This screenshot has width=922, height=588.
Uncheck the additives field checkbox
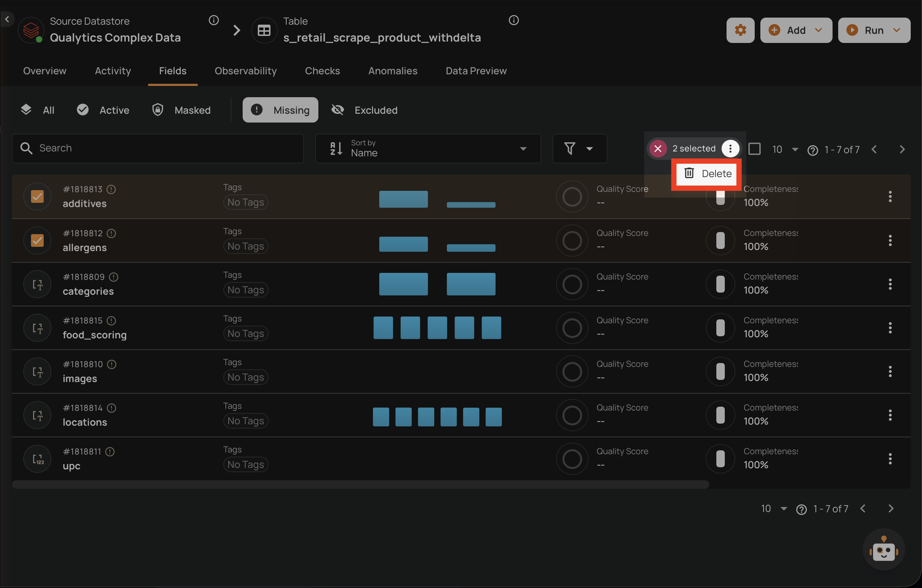37,196
